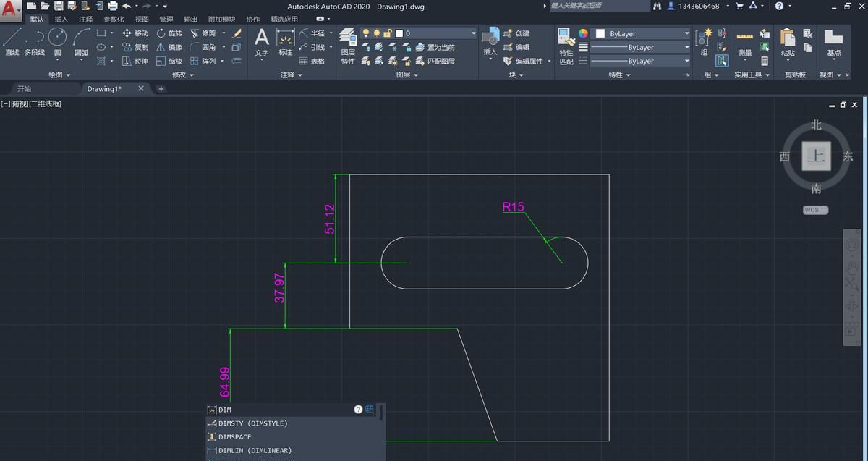Open the layer 0 selection dropdown
This screenshot has width=868, height=461.
tap(474, 32)
